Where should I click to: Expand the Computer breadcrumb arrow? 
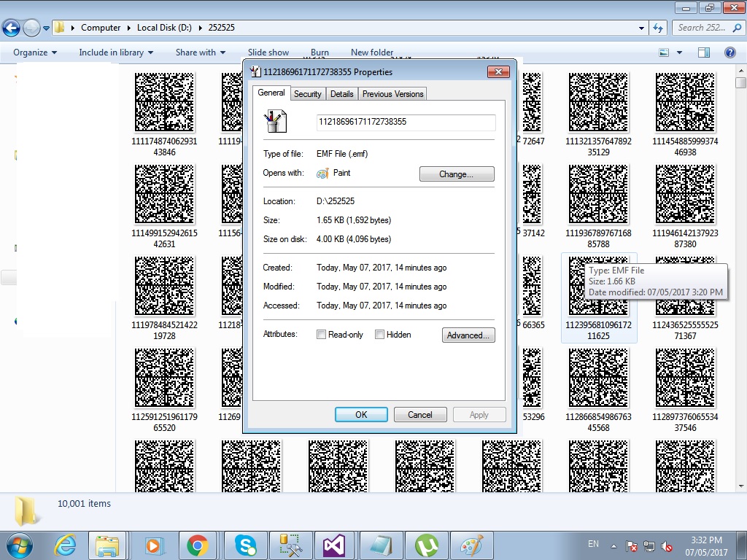point(128,28)
